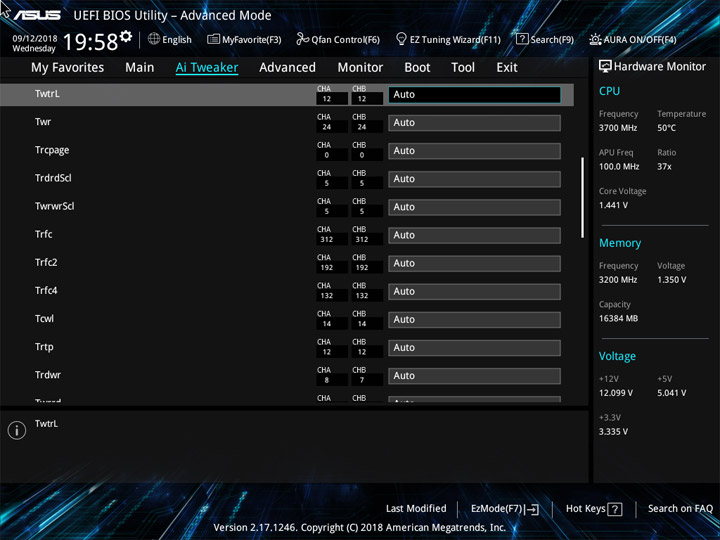Select the TrdrdScl Auto field
Screen dimensions: 720x540
tap(474, 179)
